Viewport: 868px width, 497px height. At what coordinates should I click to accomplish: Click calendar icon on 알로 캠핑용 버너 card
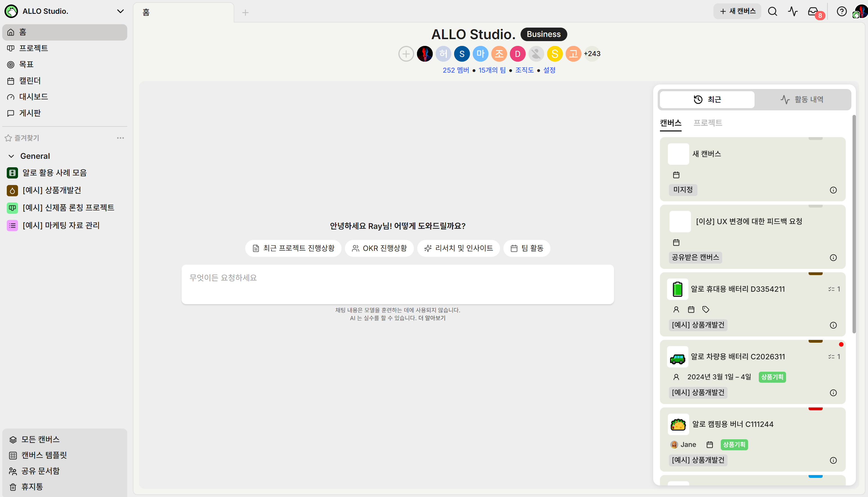pyautogui.click(x=710, y=445)
